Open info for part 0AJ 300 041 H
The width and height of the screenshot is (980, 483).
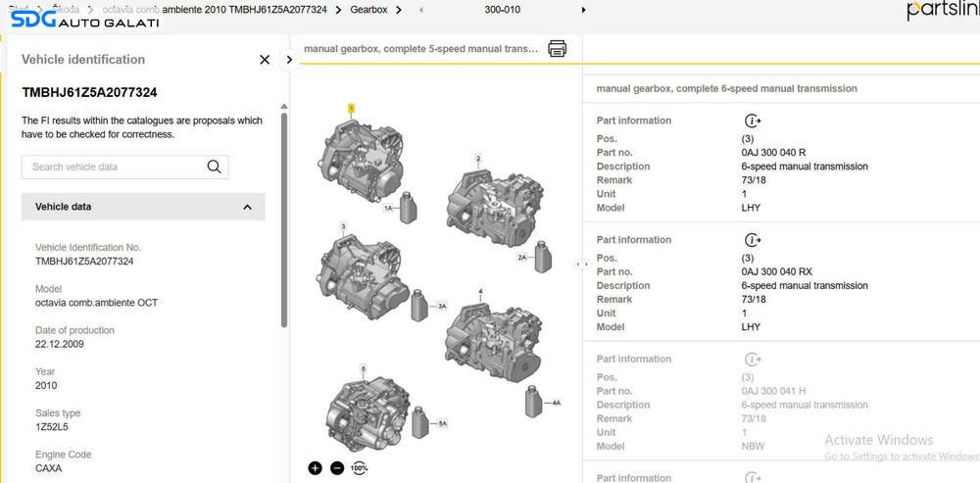(x=753, y=360)
